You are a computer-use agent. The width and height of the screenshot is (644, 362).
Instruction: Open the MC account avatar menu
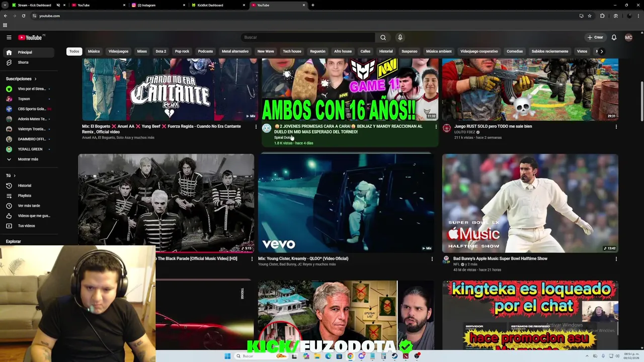pyautogui.click(x=628, y=37)
